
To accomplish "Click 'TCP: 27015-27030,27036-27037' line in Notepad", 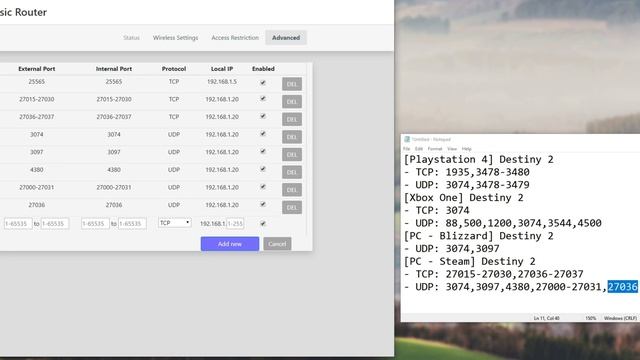I will [x=493, y=274].
